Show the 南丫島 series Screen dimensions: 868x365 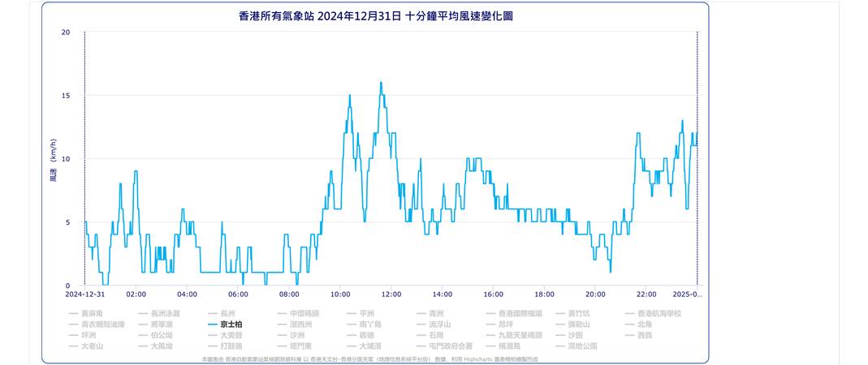coord(369,324)
